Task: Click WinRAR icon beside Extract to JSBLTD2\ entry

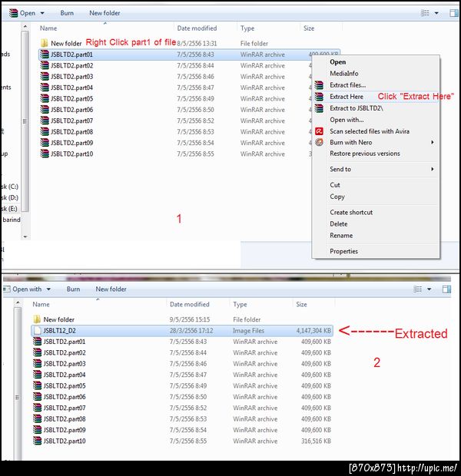Action: click(319, 108)
